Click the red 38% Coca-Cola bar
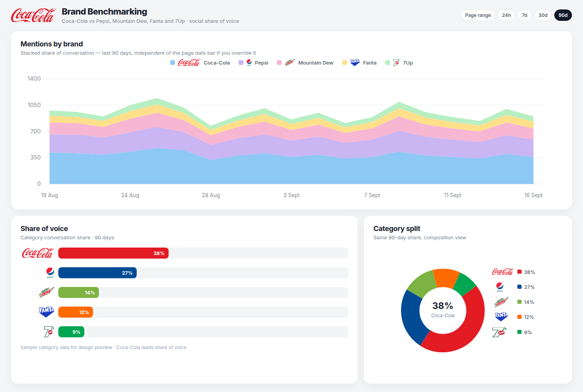583x392 pixels. (x=113, y=253)
